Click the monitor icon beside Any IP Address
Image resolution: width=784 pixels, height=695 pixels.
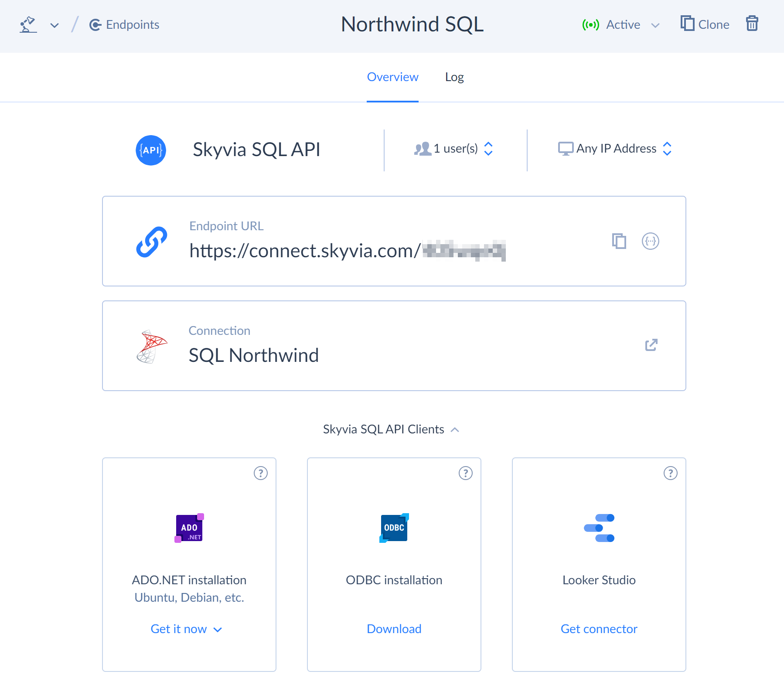coord(566,149)
